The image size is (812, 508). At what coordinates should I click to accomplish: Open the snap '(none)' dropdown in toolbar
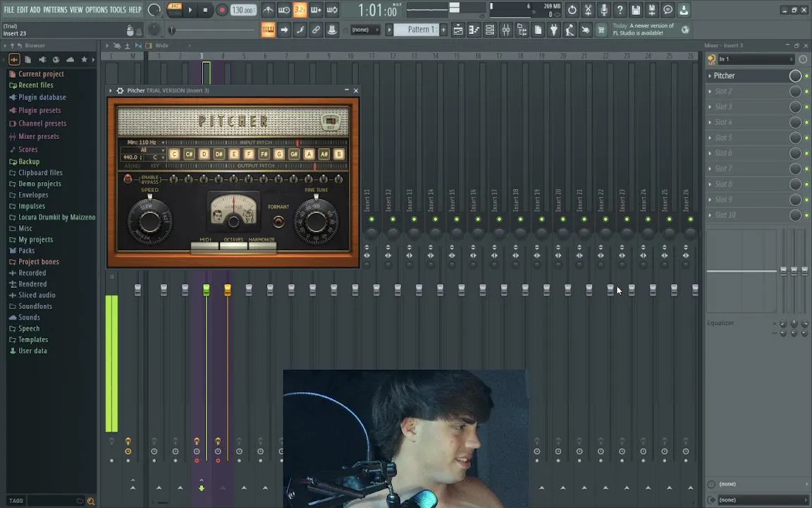tap(365, 30)
